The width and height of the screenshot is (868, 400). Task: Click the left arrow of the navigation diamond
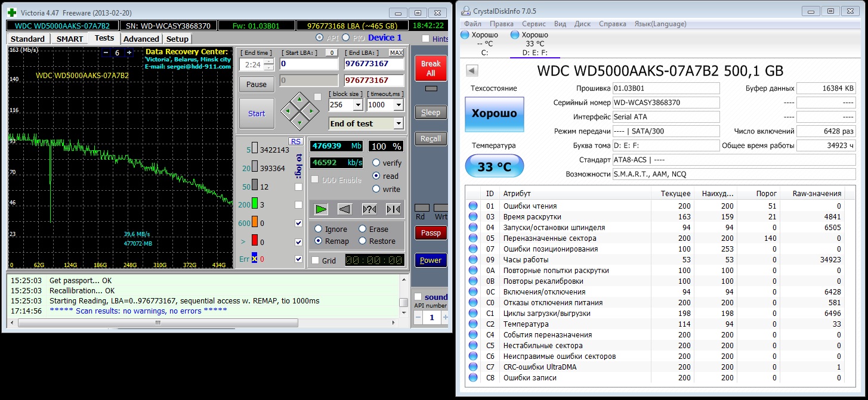click(x=289, y=110)
